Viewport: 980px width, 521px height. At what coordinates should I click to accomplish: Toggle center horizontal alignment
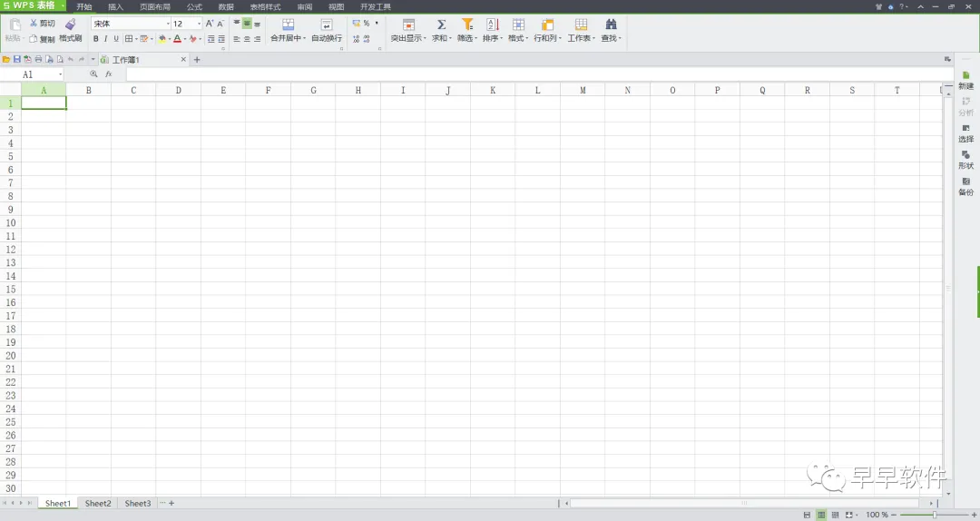pyautogui.click(x=247, y=39)
